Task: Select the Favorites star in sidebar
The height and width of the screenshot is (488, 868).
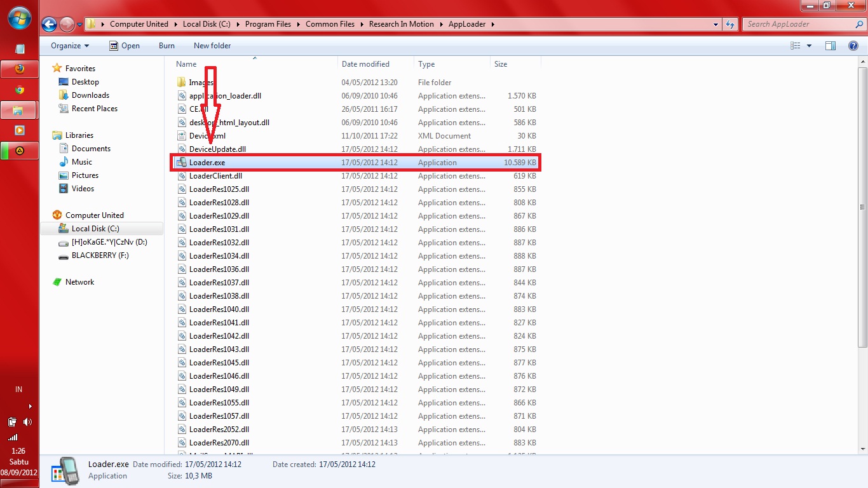Action: point(57,68)
